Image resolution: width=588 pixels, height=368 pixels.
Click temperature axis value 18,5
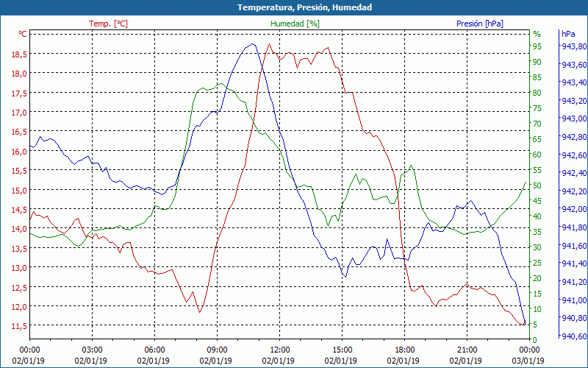19,54
